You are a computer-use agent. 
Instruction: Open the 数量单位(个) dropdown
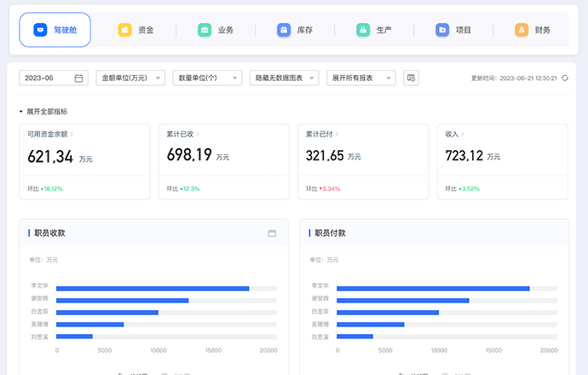point(207,78)
